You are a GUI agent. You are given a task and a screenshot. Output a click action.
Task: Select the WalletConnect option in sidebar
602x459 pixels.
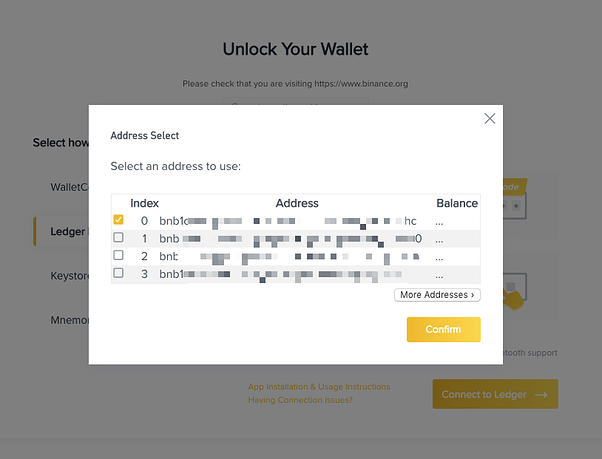click(x=70, y=187)
